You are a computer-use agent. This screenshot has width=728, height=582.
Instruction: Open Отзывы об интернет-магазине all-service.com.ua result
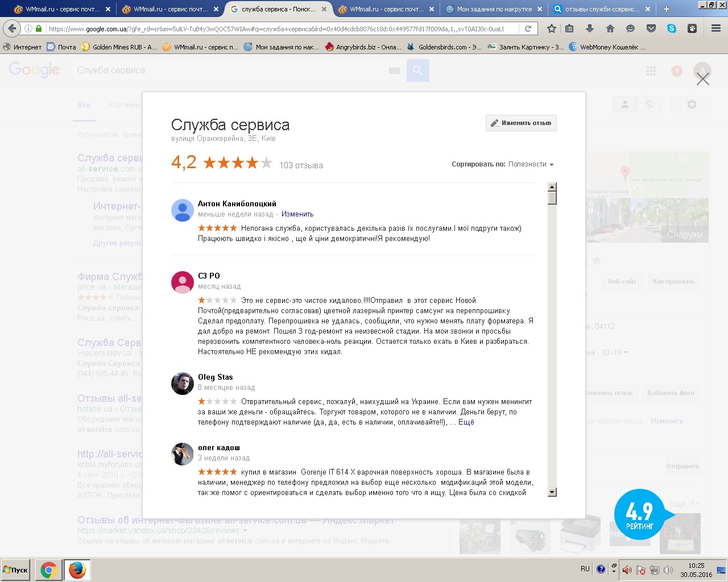(x=235, y=520)
